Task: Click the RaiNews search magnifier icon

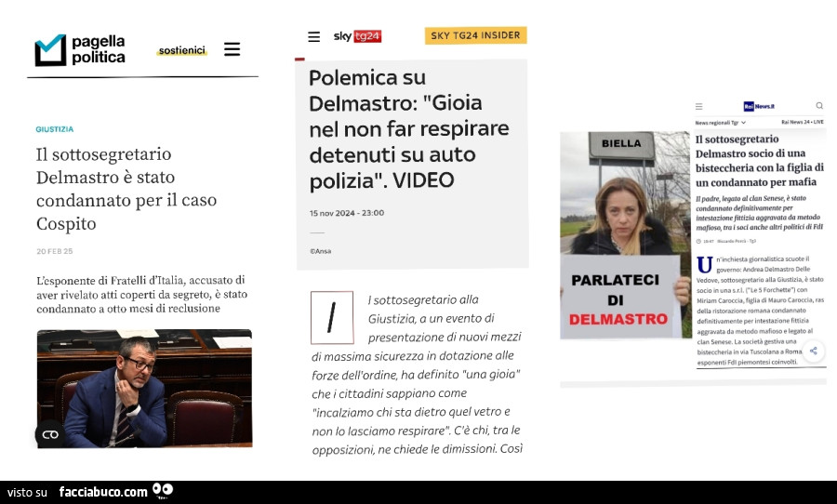Action: 819,106
